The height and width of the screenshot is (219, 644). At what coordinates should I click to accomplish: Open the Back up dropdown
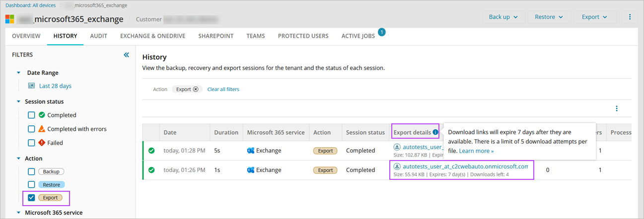click(503, 17)
